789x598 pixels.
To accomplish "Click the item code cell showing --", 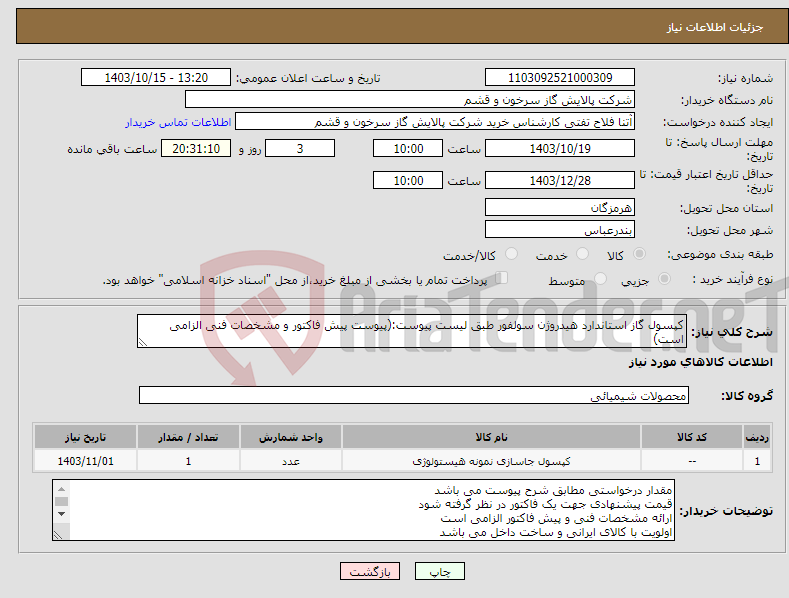I will [x=692, y=461].
